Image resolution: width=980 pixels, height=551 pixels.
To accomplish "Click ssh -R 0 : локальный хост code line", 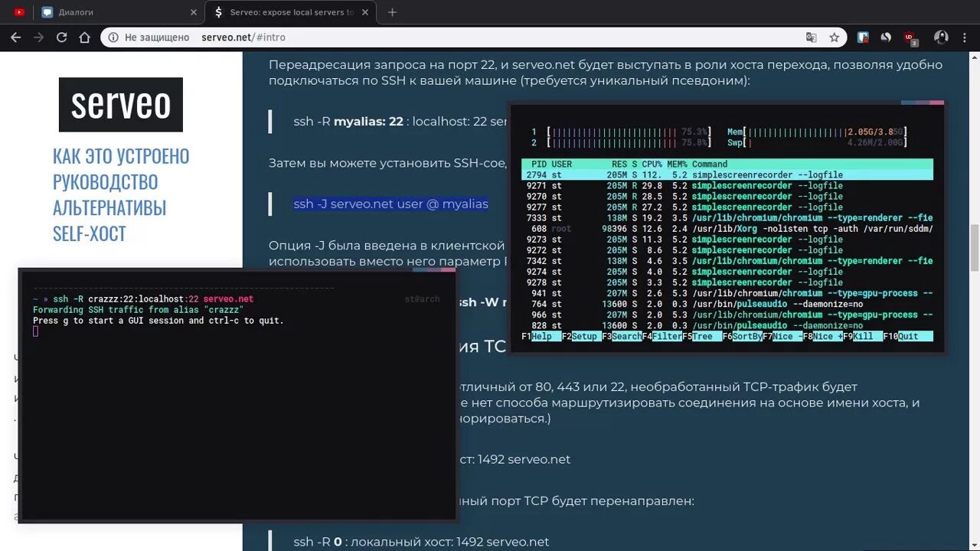I will (421, 541).
